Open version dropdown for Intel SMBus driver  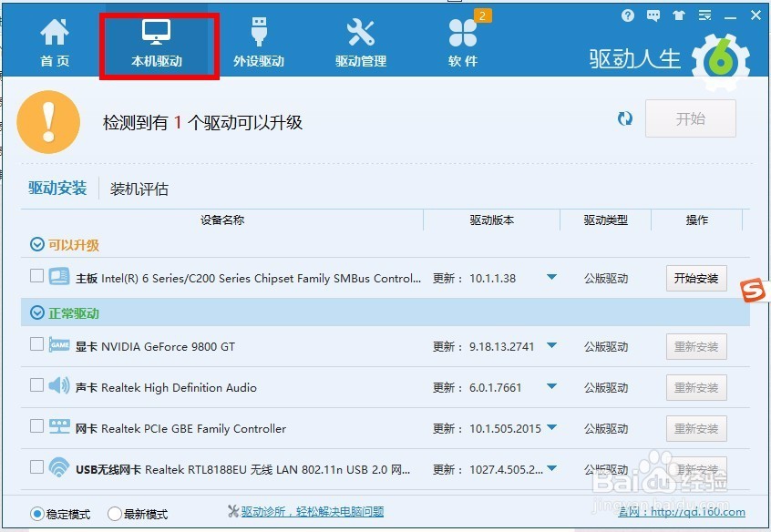[552, 278]
